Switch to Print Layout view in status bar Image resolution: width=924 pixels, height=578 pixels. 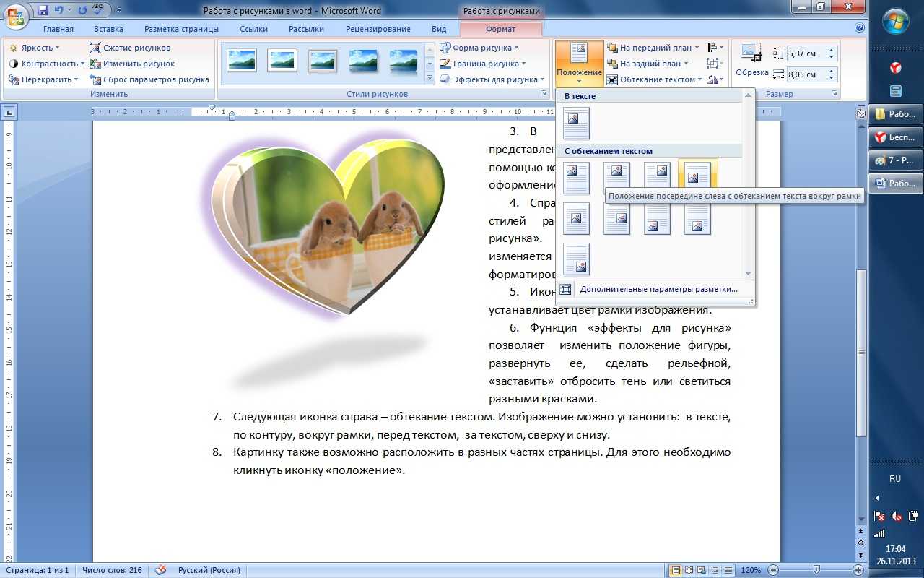676,570
